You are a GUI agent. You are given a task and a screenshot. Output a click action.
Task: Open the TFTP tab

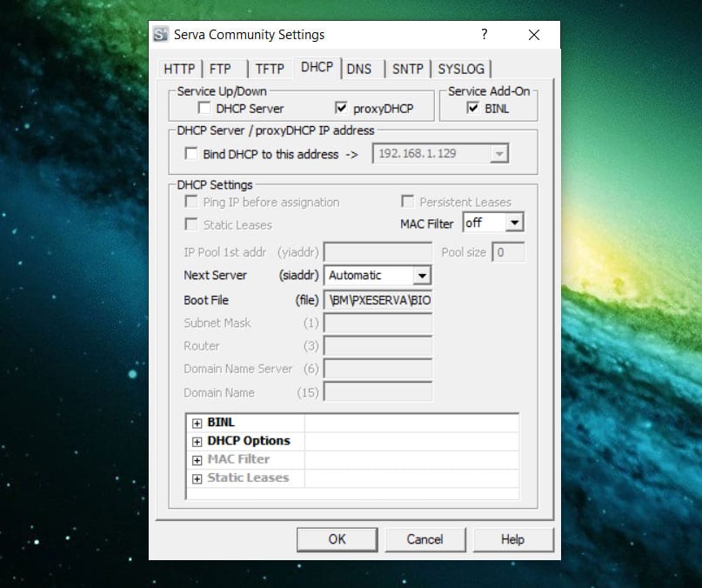[x=270, y=69]
